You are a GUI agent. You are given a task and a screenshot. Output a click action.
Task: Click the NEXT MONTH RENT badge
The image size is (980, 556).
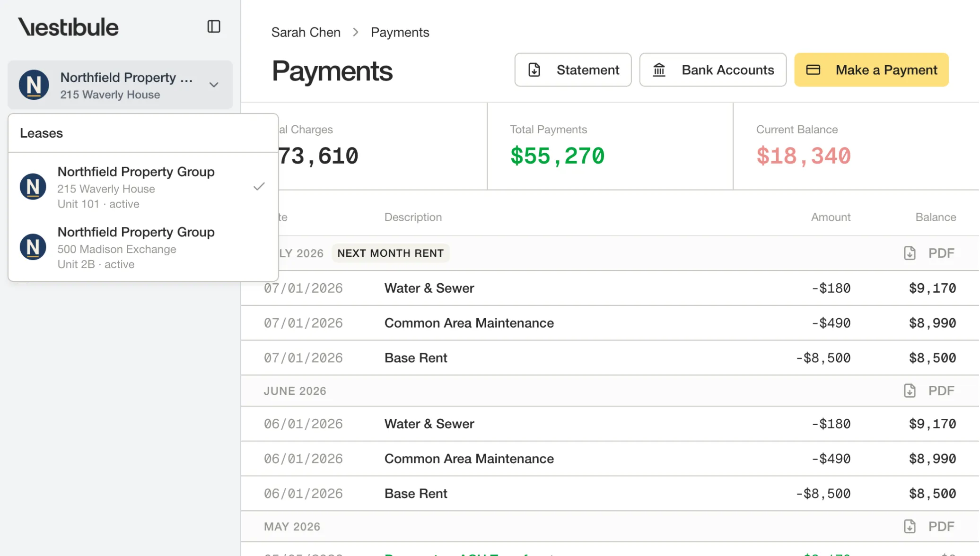[390, 253]
